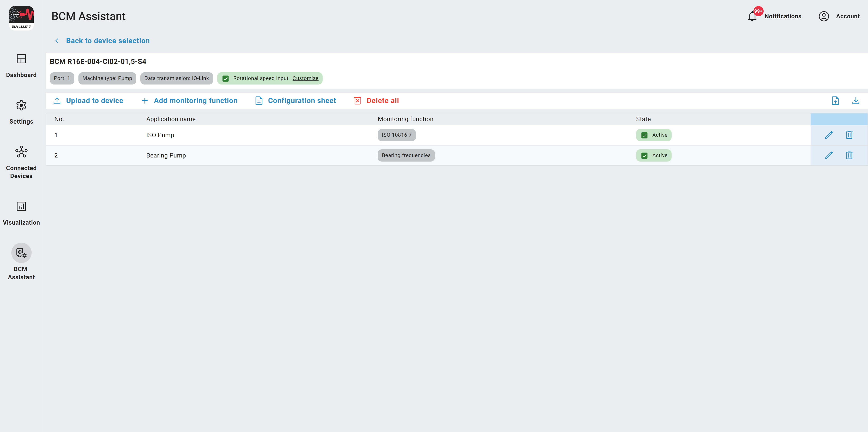868x432 pixels.
Task: Delete the Bearing Pump row via trash icon
Action: point(849,155)
